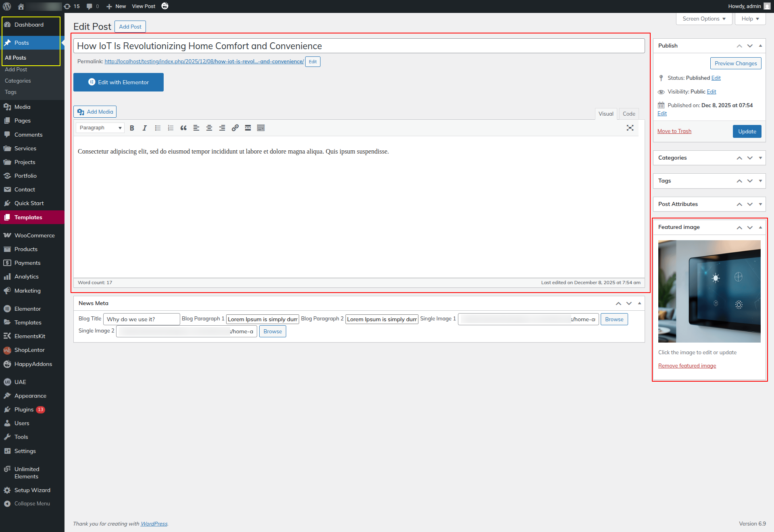This screenshot has width=774, height=532.
Task: Open the Media menu in sidebar
Action: pos(22,107)
